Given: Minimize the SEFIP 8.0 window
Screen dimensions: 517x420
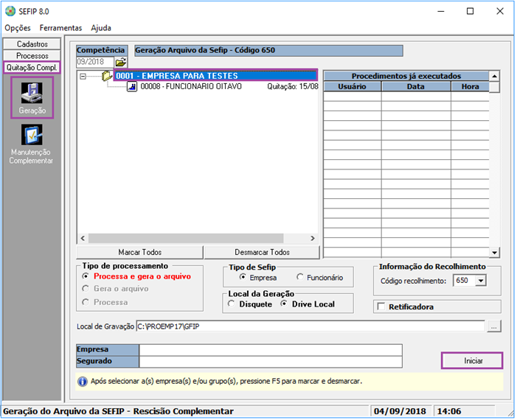Looking at the screenshot, I should [x=440, y=11].
